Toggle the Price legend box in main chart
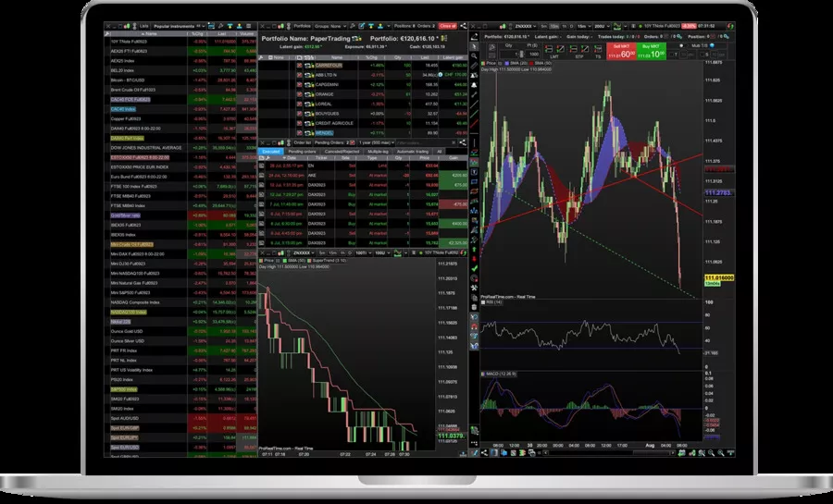 pyautogui.click(x=483, y=63)
